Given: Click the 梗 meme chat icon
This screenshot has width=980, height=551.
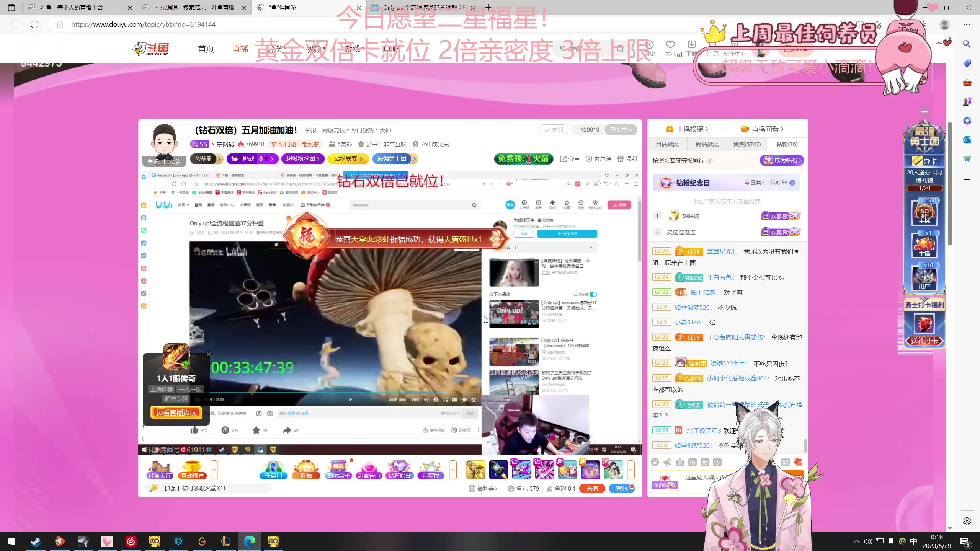Looking at the screenshot, I should tap(705, 462).
